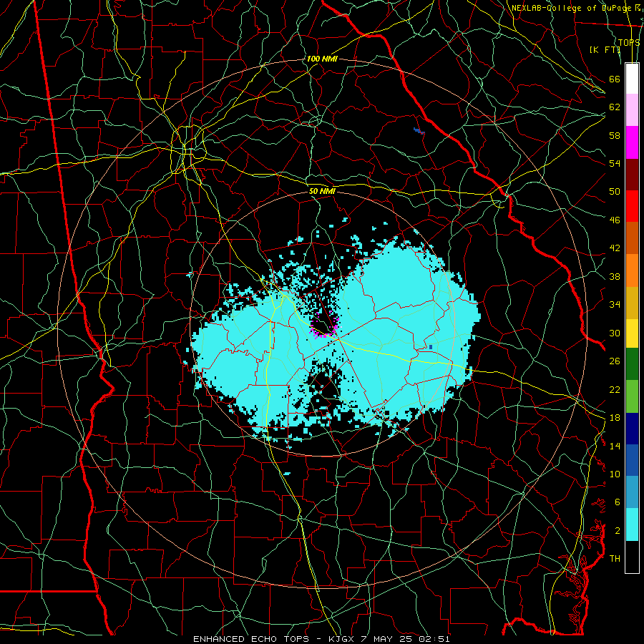Click the magenta swatch between 54 and 58
This screenshot has width=644, height=644.
coord(632,142)
